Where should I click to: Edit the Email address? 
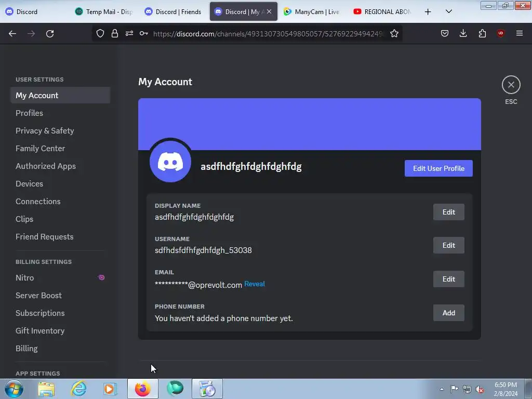click(x=448, y=279)
